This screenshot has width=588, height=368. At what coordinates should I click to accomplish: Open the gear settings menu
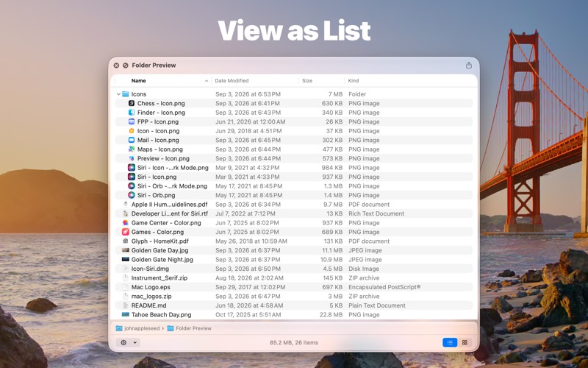128,342
